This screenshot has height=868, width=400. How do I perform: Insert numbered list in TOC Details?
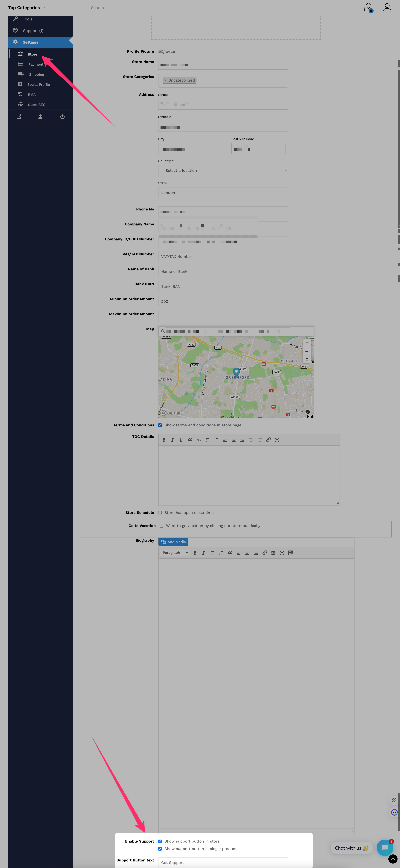216,440
